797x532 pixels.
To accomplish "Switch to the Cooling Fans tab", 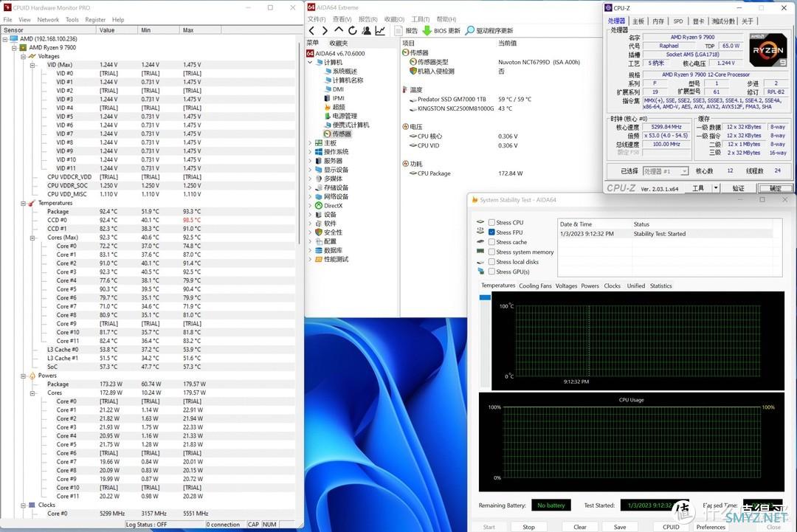I will pos(535,286).
